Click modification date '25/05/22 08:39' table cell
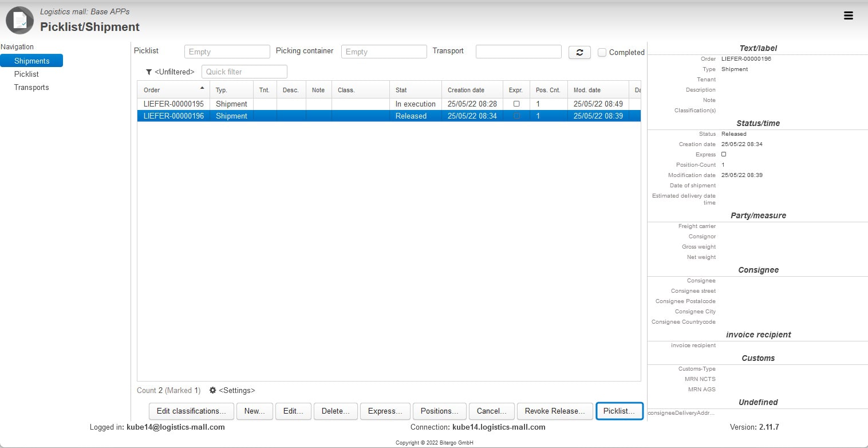Viewport: 868px width, 448px height. 598,116
